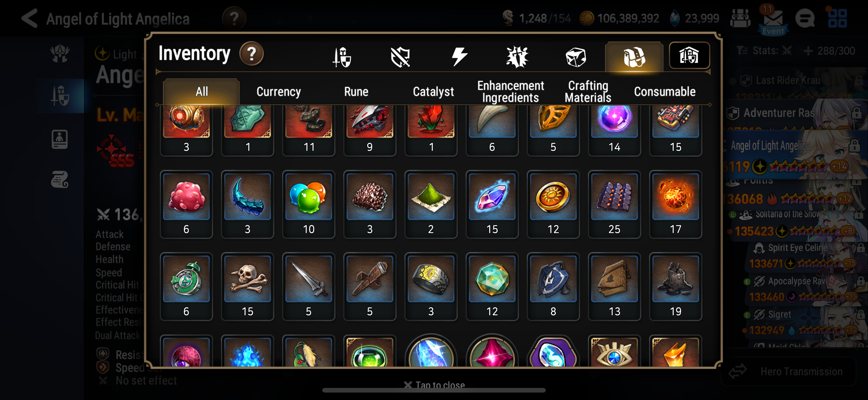The width and height of the screenshot is (868, 400).
Task: Open the grid main menu icon
Action: pyautogui.click(x=837, y=18)
